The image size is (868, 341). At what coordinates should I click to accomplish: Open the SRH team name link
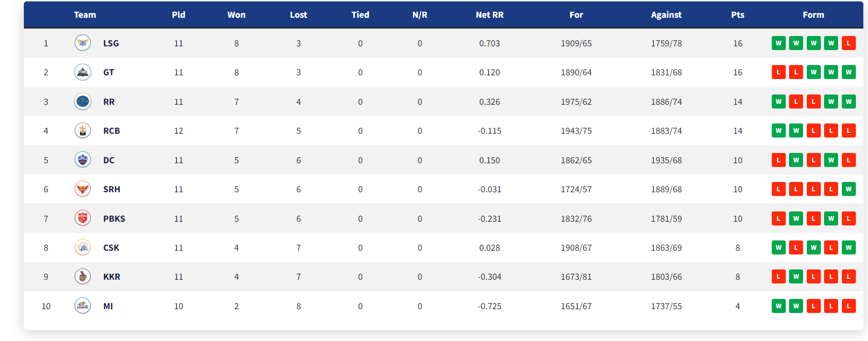point(112,189)
